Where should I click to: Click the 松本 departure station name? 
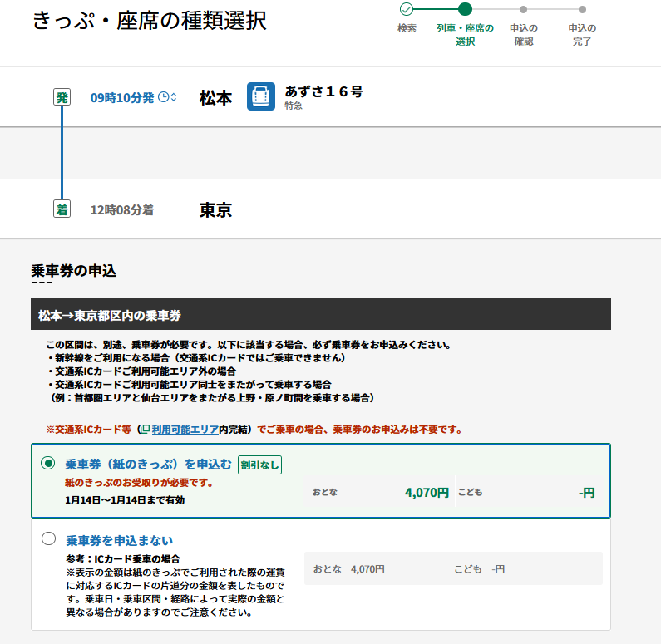(x=215, y=98)
